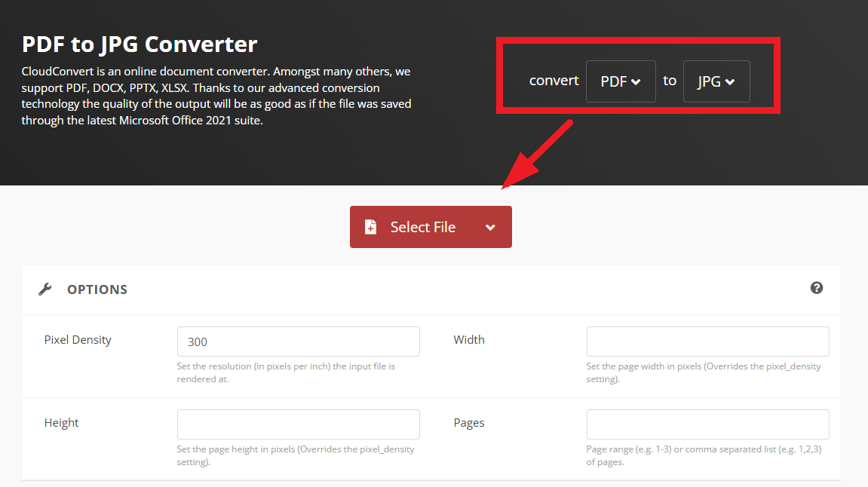
Task: Click into the Height input field
Action: [x=299, y=424]
